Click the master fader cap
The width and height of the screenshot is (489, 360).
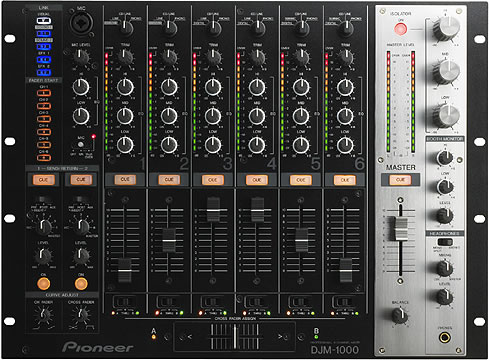[400, 229]
